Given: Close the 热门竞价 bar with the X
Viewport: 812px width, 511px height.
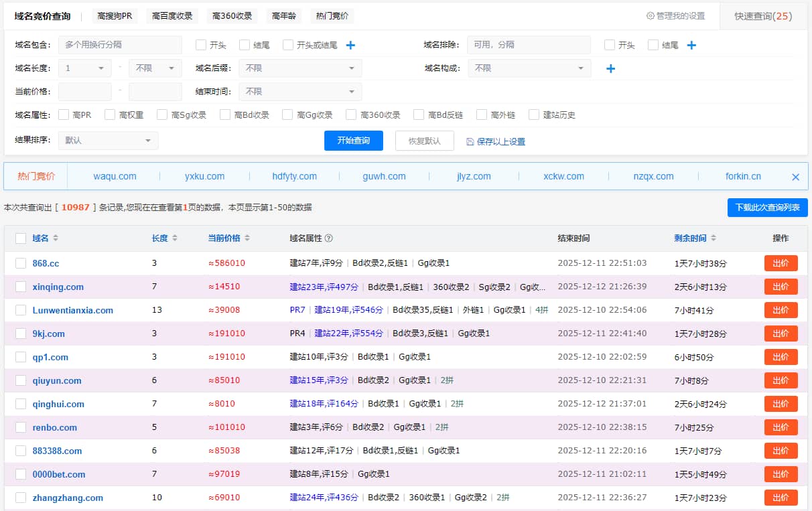Looking at the screenshot, I should pos(795,176).
